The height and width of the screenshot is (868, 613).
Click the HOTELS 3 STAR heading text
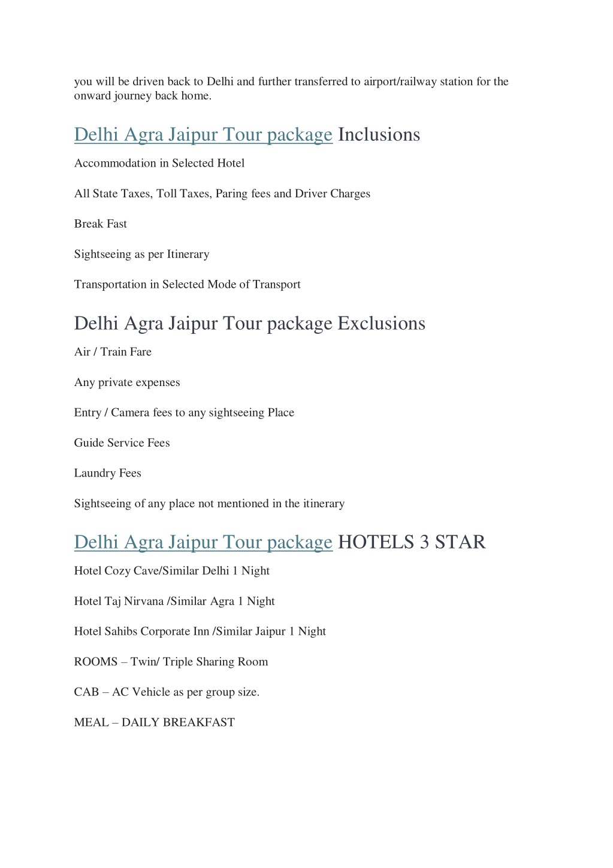pyautogui.click(x=412, y=542)
